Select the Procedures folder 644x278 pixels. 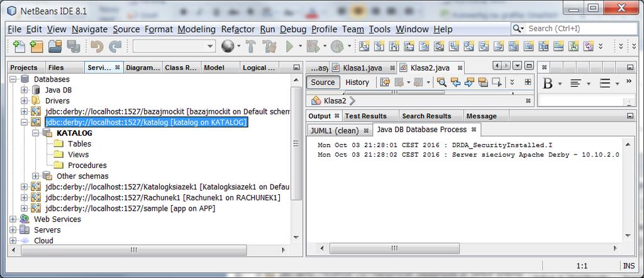point(87,165)
